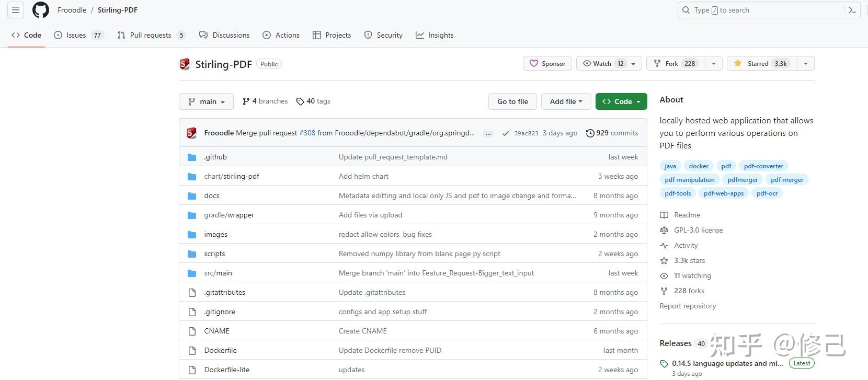Open the command palette icon
This screenshot has height=380, width=868.
pyautogui.click(x=852, y=10)
